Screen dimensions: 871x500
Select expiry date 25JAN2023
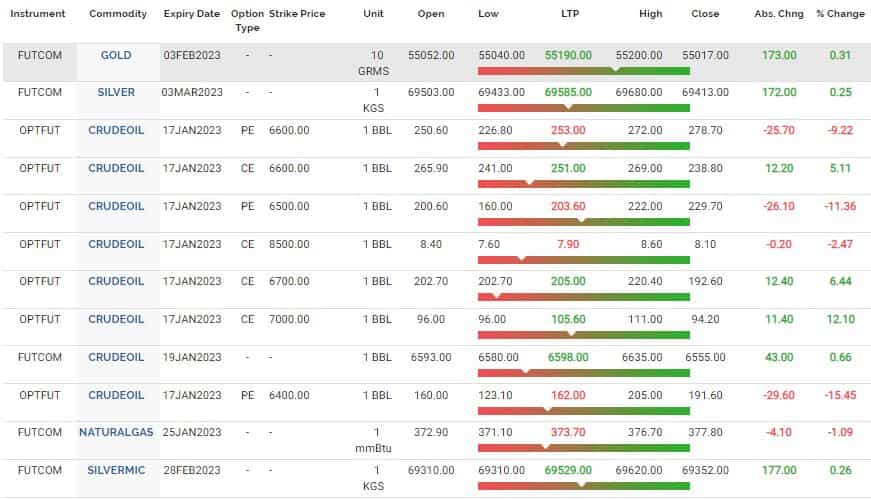click(x=192, y=432)
